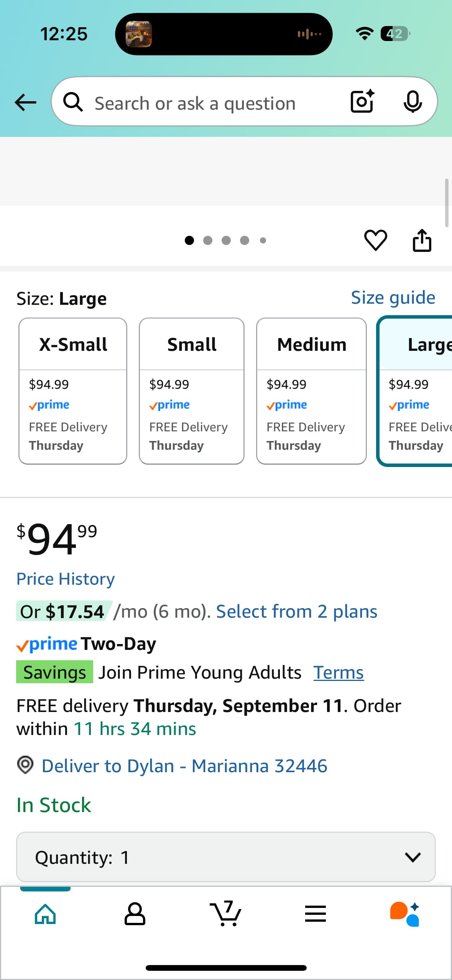Open camera visual search icon

click(x=362, y=102)
